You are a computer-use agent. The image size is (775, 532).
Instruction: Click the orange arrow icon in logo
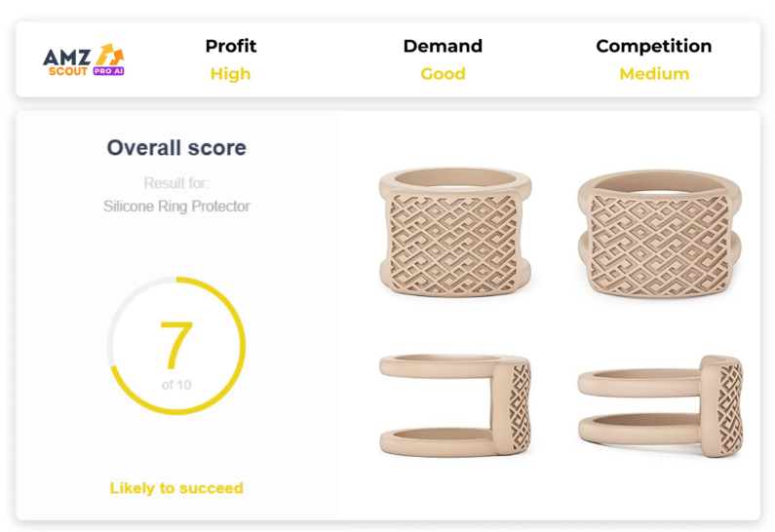[x=110, y=55]
